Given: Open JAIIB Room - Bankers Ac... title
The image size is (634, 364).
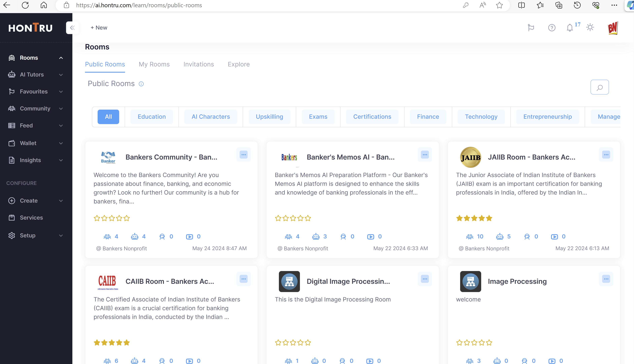Looking at the screenshot, I should click(x=532, y=157).
